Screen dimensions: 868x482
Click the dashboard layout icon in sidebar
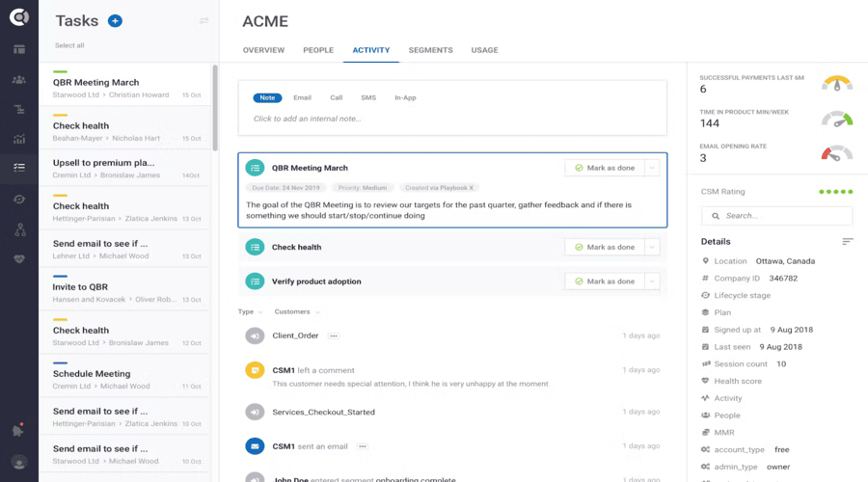pyautogui.click(x=19, y=49)
